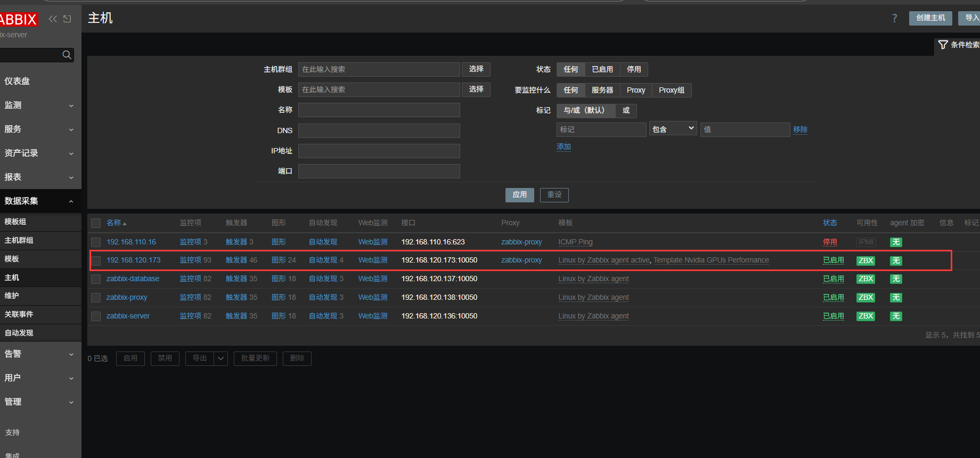Screen dimensions: 980x458
Task: Open 模板组 in the sidebar menu
Action: point(15,222)
